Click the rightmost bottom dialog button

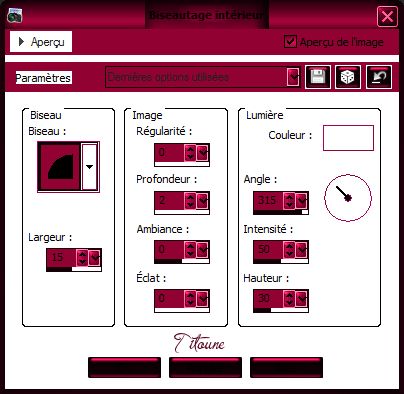point(286,368)
